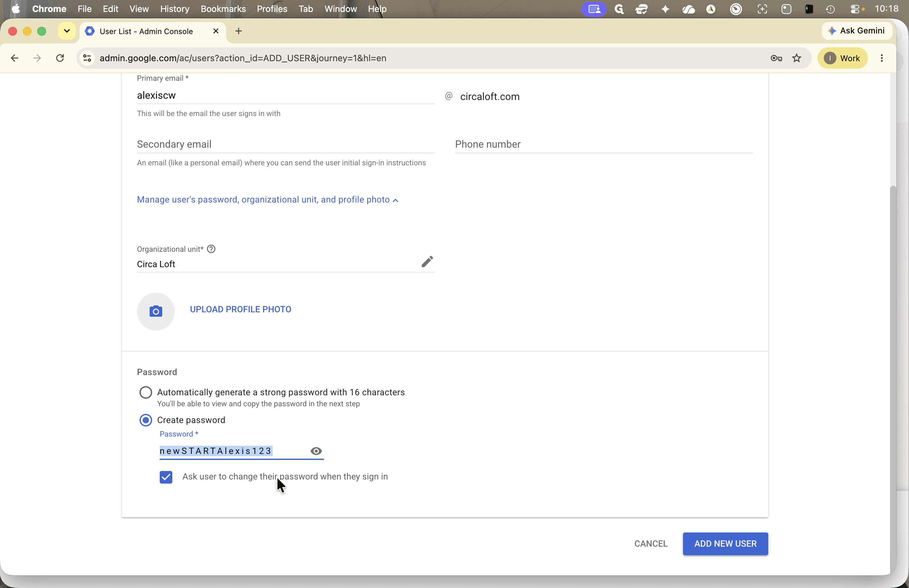909x588 pixels.
Task: Click the sparkle icon in the menu bar
Action: pos(665,9)
